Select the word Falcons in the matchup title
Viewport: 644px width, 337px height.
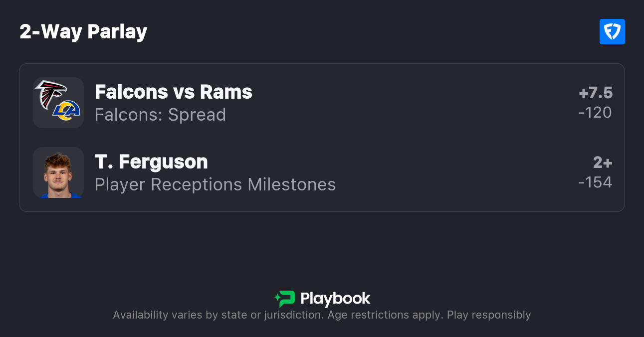pos(131,92)
